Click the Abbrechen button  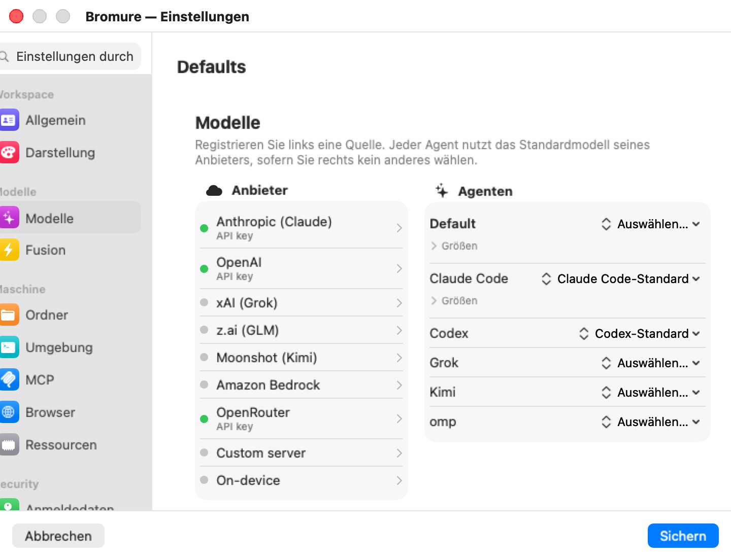[x=58, y=536]
